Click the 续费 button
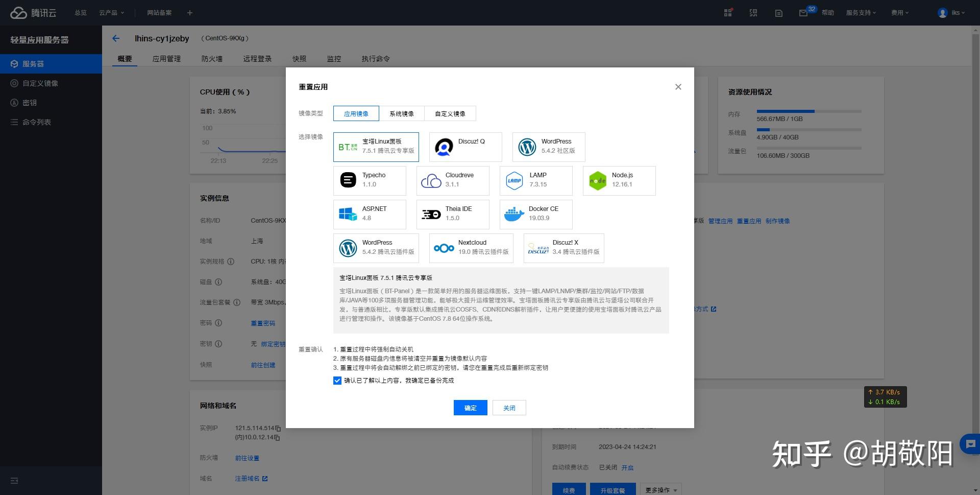The width and height of the screenshot is (980, 495). [569, 489]
